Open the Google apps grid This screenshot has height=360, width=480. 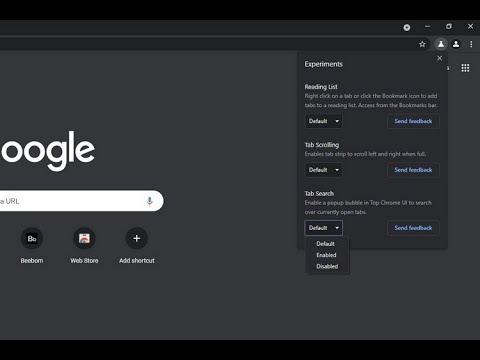coord(465,68)
